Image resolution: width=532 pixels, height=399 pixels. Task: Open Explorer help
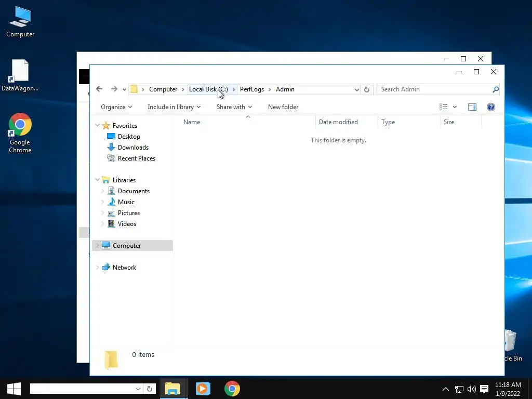[490, 107]
